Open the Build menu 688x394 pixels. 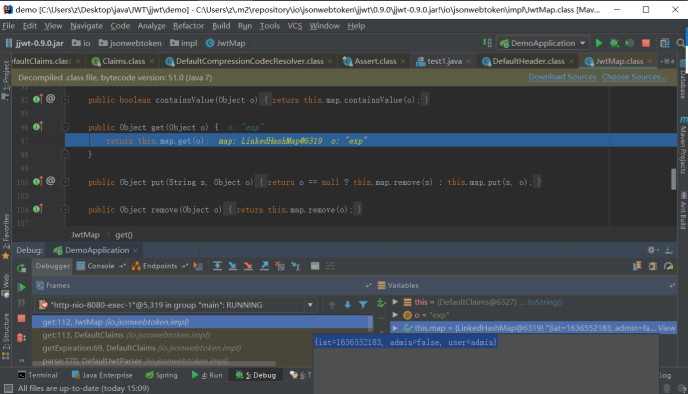pyautogui.click(x=221, y=26)
